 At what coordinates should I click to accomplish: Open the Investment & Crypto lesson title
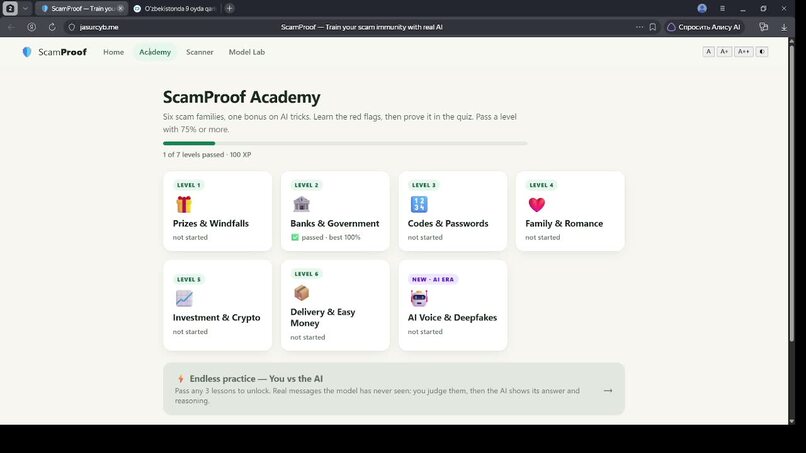216,318
